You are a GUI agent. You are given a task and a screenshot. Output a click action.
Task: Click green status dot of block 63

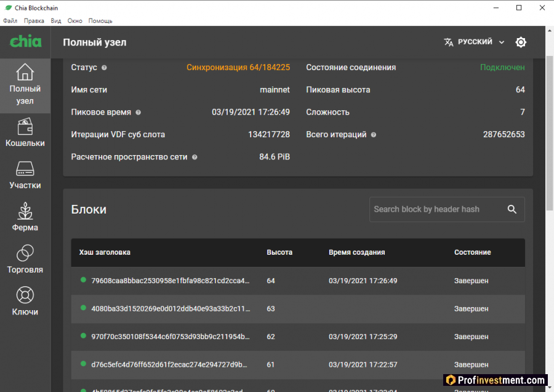click(x=83, y=308)
